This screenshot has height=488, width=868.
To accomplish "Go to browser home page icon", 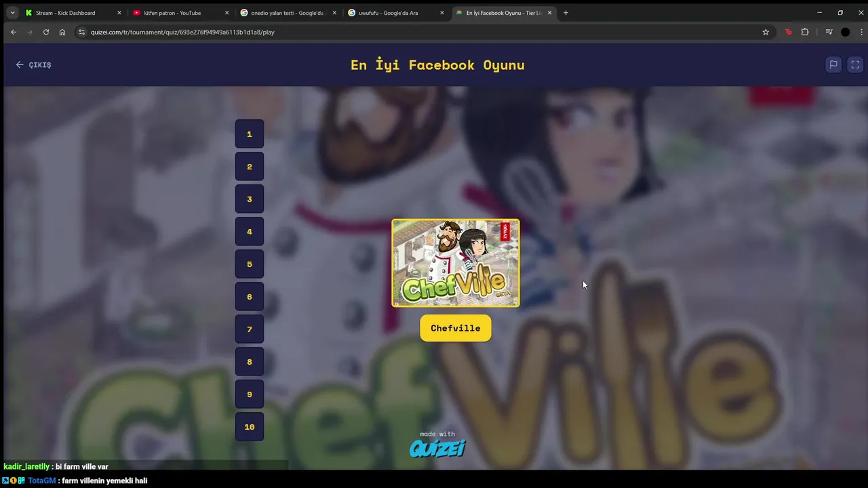I will 62,32.
